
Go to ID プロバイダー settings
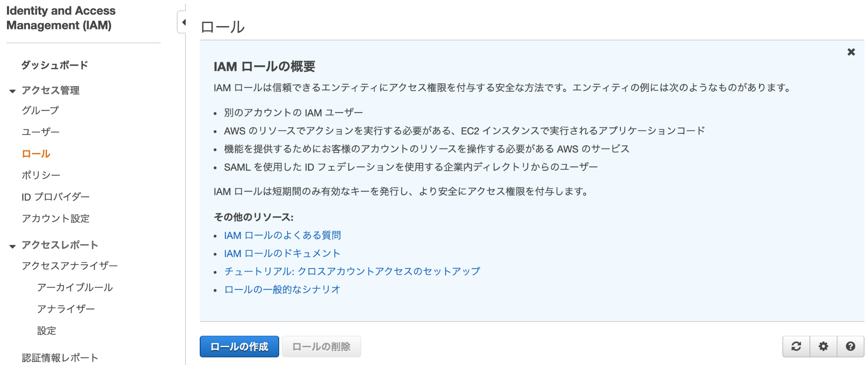point(56,196)
